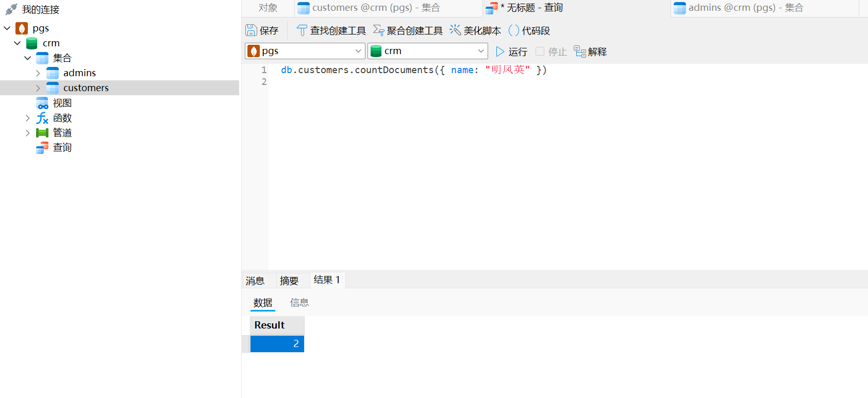Click the 保存 save disk icon

(251, 30)
